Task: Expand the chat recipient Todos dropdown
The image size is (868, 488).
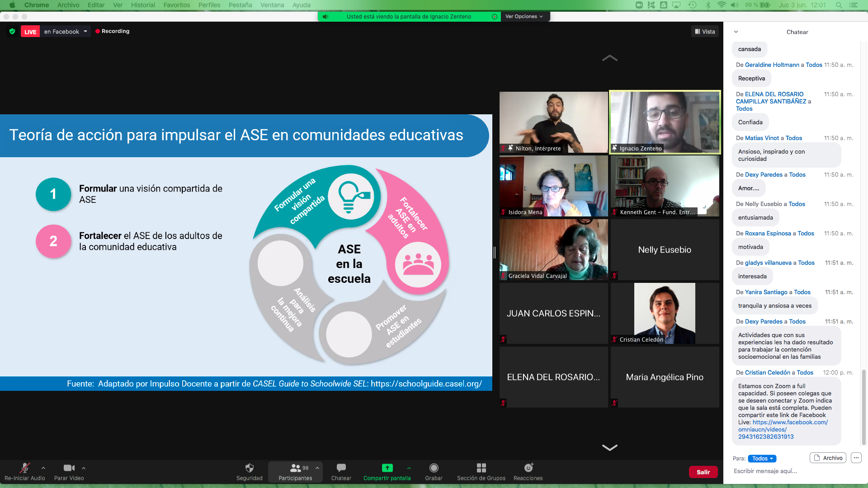Action: coord(762,458)
